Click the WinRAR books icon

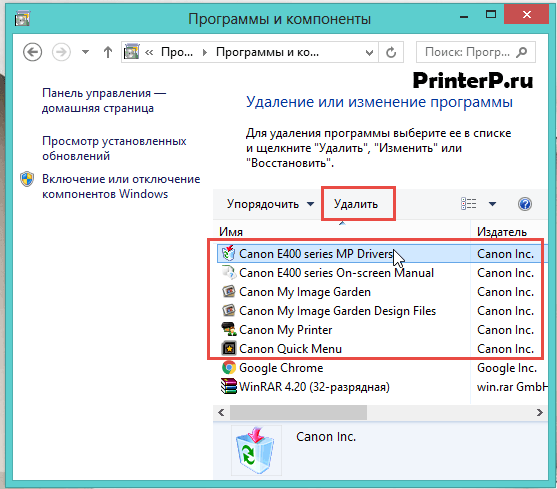click(228, 387)
